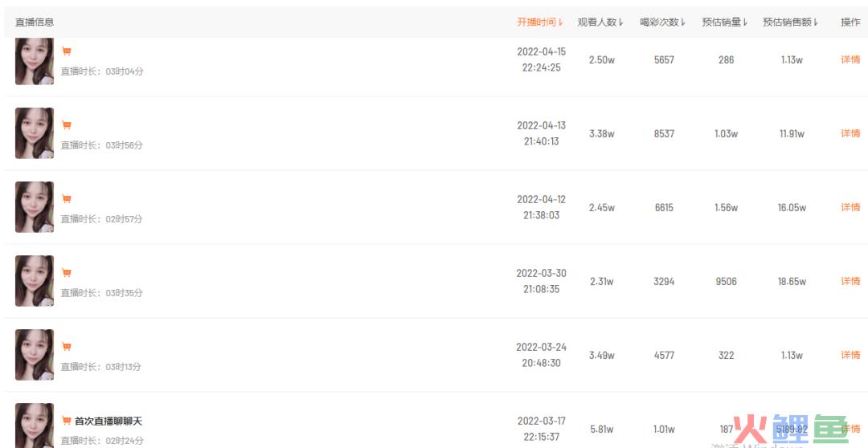Click shopping cart icon for 2022-04-12 livestream
The width and height of the screenshot is (868, 448).
point(67,198)
